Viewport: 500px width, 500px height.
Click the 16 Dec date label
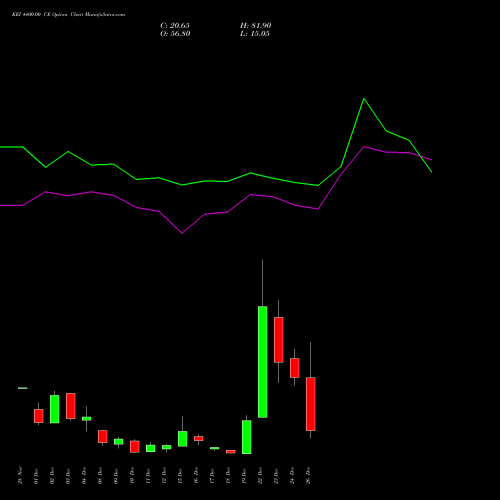196,476
